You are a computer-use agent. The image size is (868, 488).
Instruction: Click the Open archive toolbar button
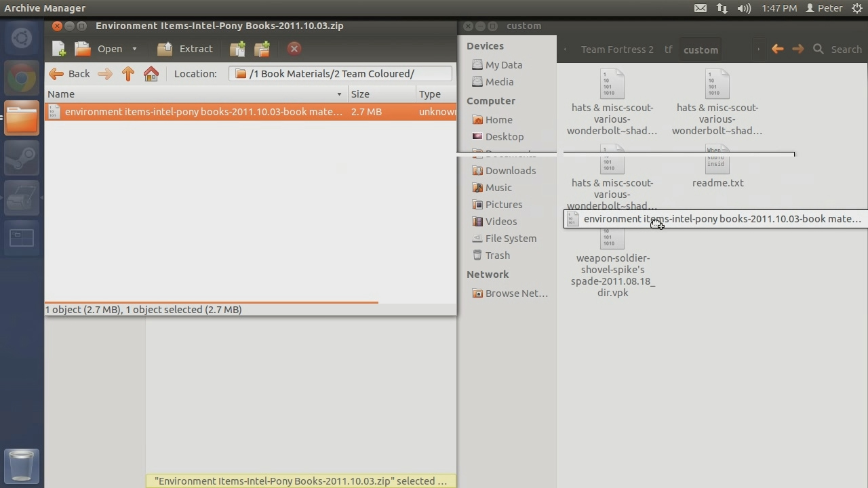click(x=99, y=49)
